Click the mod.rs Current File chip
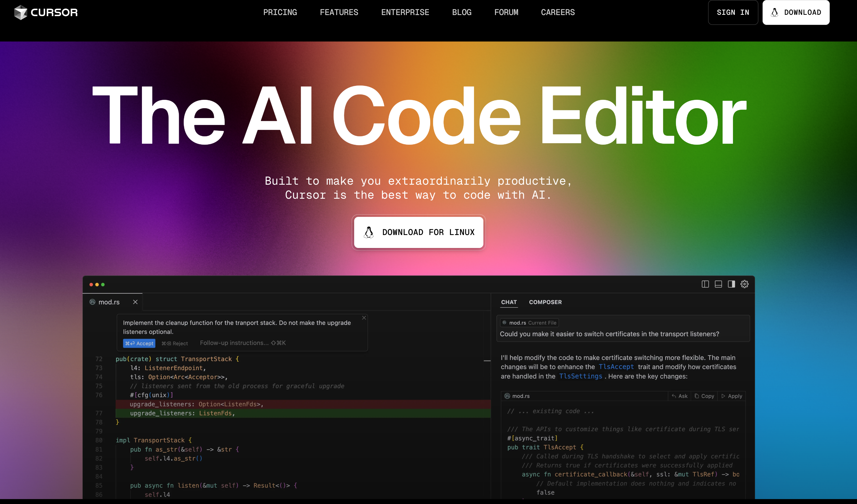The height and width of the screenshot is (504, 857). pos(530,323)
